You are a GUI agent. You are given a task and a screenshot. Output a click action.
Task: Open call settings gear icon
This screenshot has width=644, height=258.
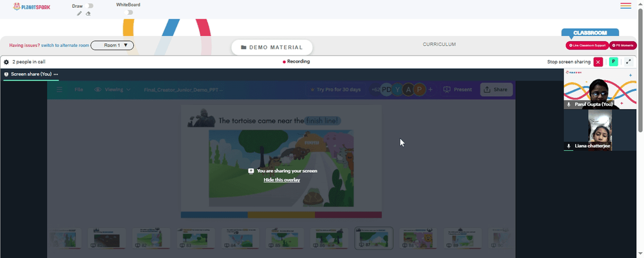(x=6, y=62)
